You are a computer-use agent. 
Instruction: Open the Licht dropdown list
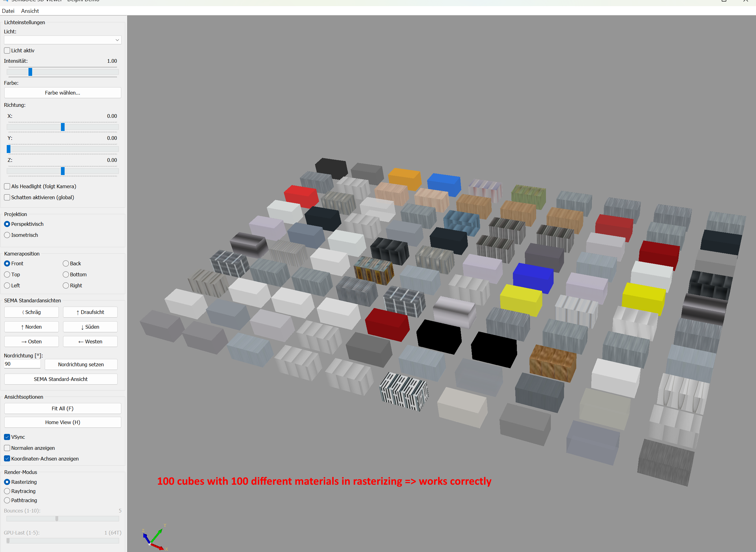tap(62, 40)
